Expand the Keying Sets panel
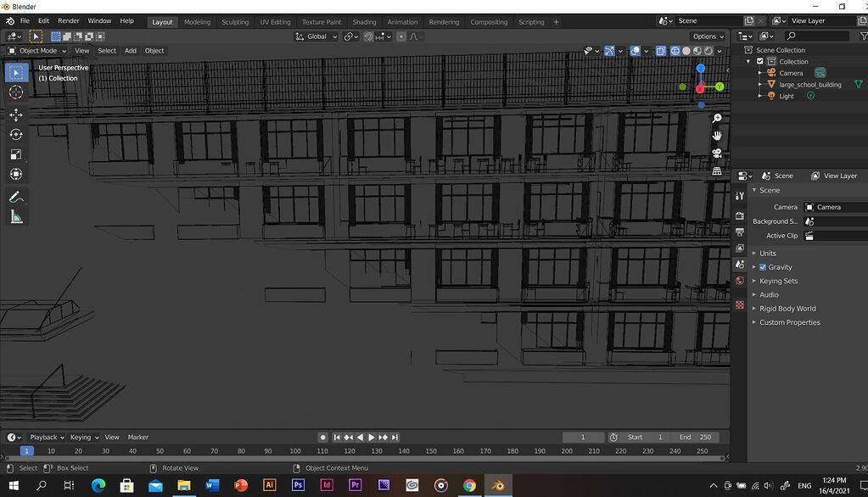868x497 pixels. tap(778, 281)
